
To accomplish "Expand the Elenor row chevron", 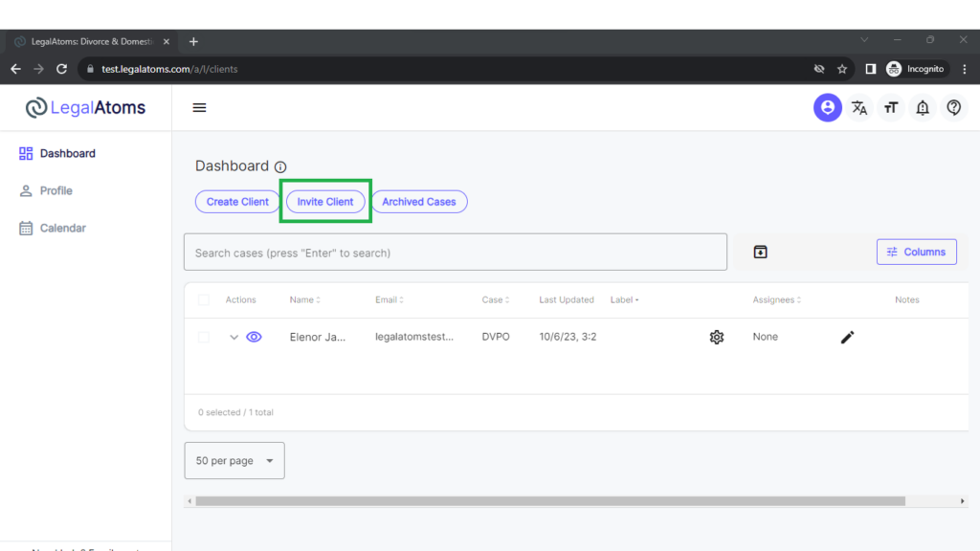I will (x=234, y=338).
